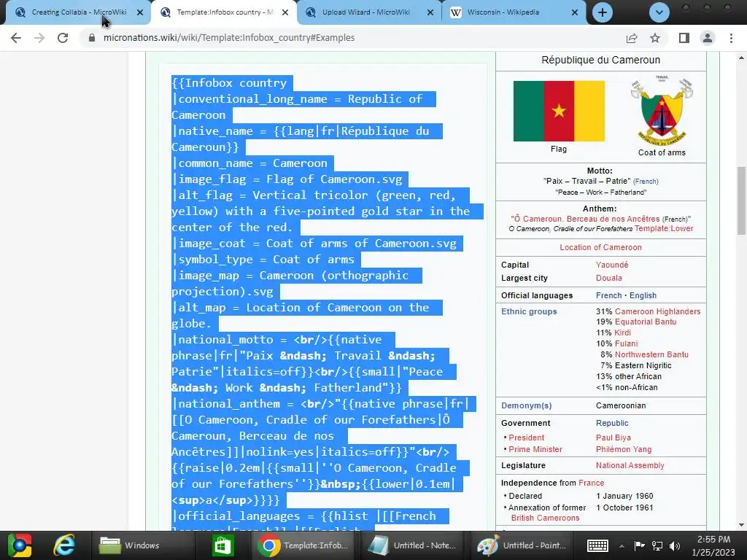747x560 pixels.
Task: Open Action Center flag tray icon
Action: click(x=639, y=545)
